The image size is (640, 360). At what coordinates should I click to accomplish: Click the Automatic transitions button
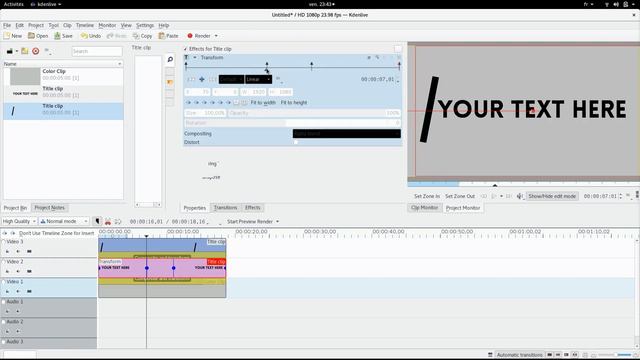[520, 355]
